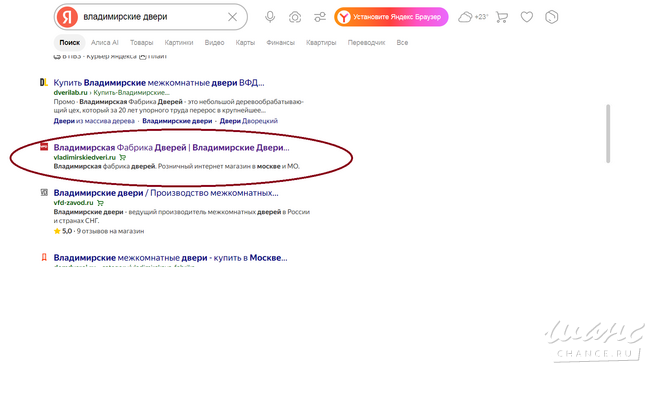This screenshot has height=393, width=670.
Task: Click the vfd-zavod.ru green URL
Action: tap(73, 203)
